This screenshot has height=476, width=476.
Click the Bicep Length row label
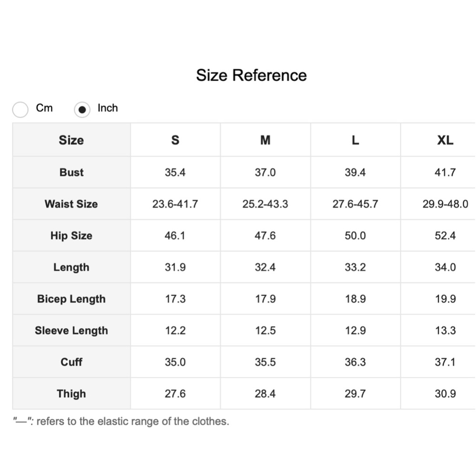pos(71,299)
